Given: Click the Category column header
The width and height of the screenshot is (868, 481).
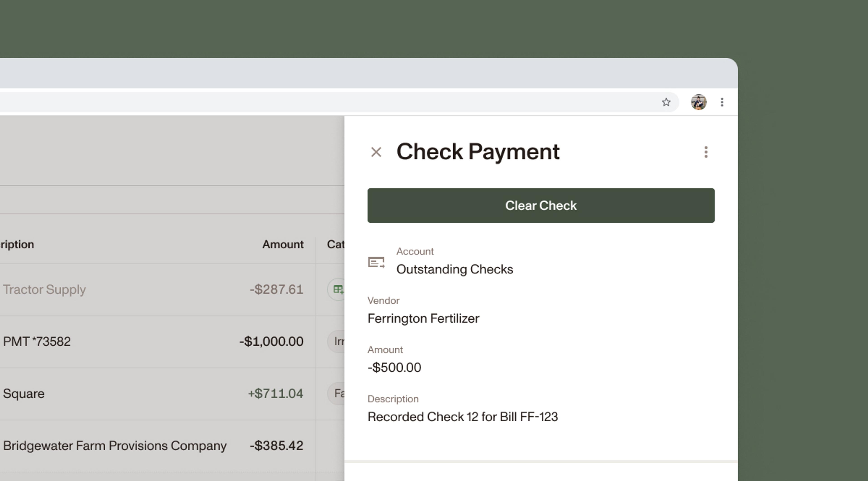Looking at the screenshot, I should [x=335, y=244].
